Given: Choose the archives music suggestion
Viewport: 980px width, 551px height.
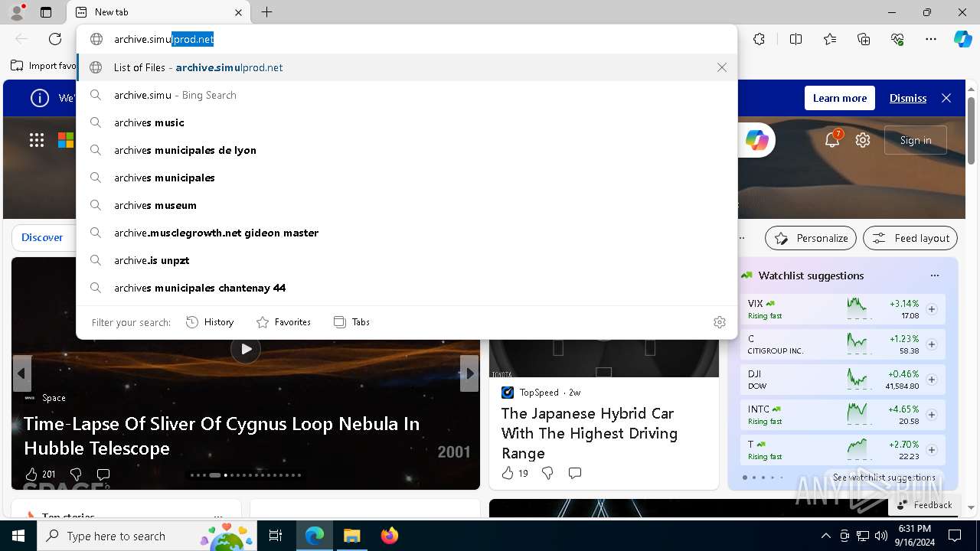Looking at the screenshot, I should 407,122.
